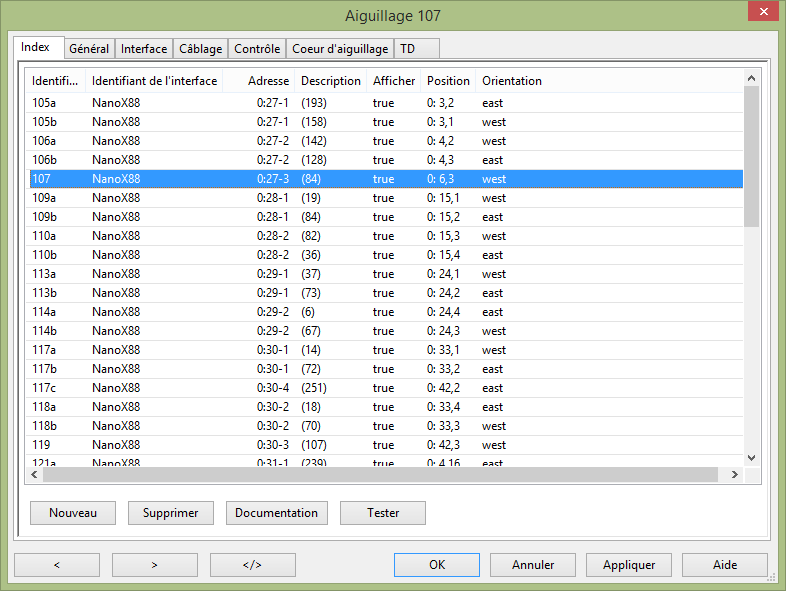Click the vertical scrollbar down arrow
The image size is (786, 591).
pyautogui.click(x=751, y=458)
